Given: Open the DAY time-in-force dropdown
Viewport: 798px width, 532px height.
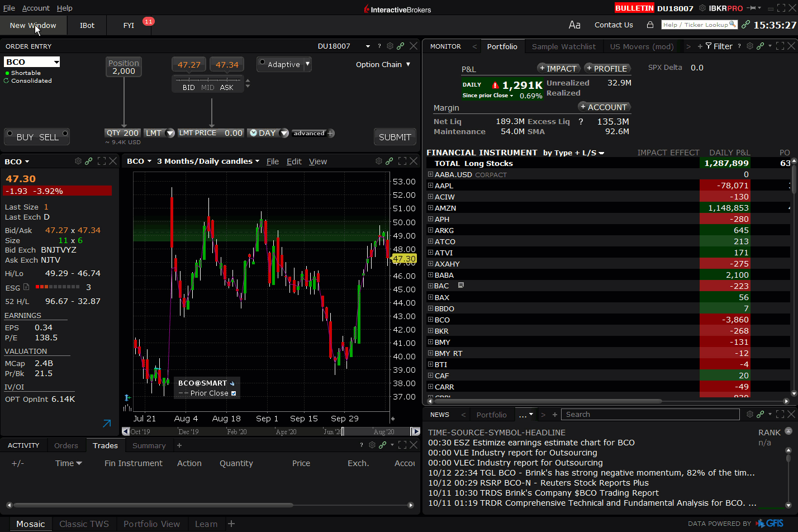Looking at the screenshot, I should [x=284, y=133].
